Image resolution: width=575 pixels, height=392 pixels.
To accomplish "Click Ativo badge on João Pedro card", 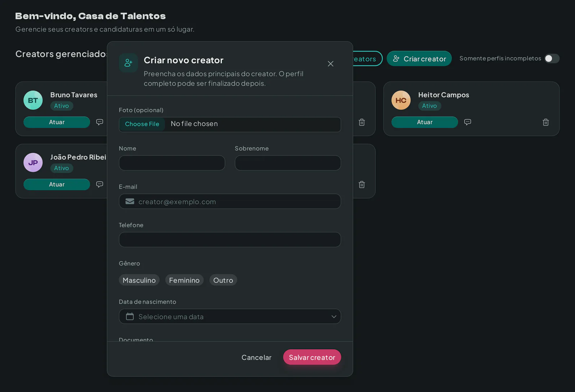I will [x=61, y=168].
